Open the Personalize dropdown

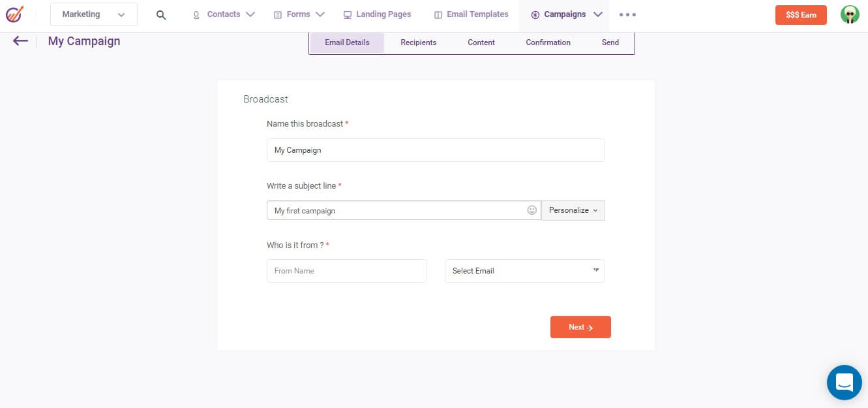[572, 210]
